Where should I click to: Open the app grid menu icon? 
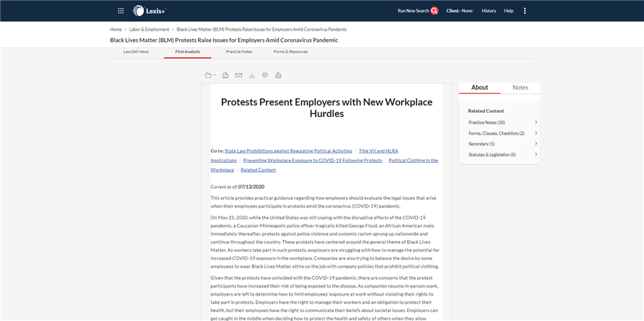click(x=121, y=11)
